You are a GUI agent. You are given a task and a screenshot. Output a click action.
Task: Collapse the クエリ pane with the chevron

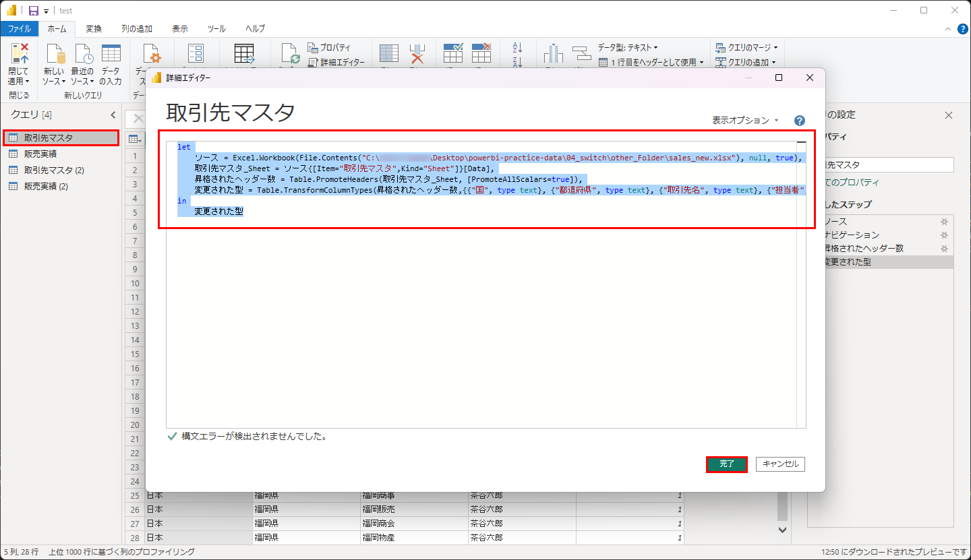113,115
